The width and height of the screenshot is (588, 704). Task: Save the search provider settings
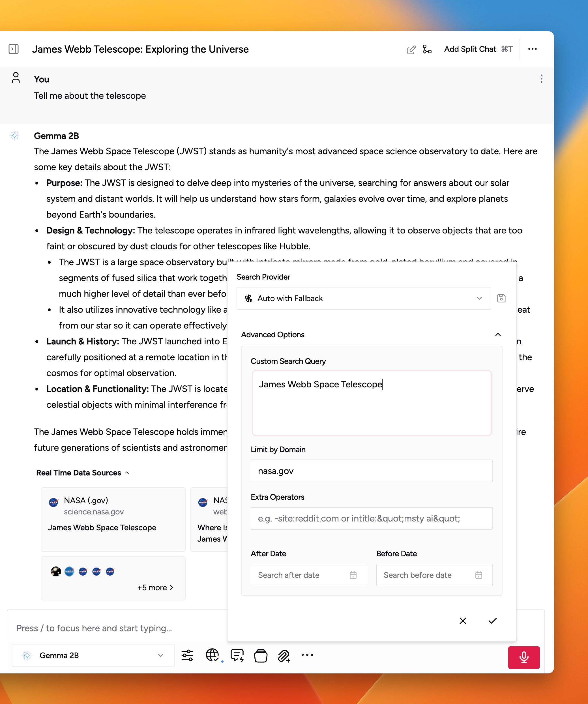point(501,298)
